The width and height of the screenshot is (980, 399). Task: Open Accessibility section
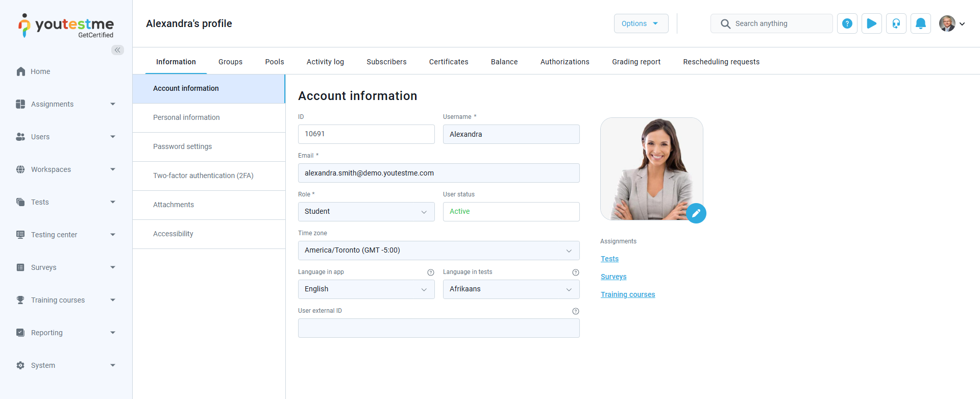(x=209, y=234)
